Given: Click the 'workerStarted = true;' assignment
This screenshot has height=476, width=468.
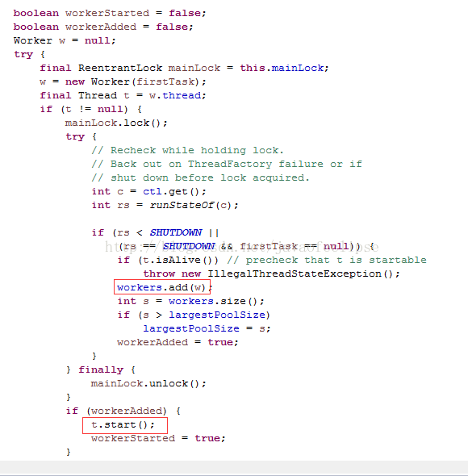Looking at the screenshot, I should [158, 438].
